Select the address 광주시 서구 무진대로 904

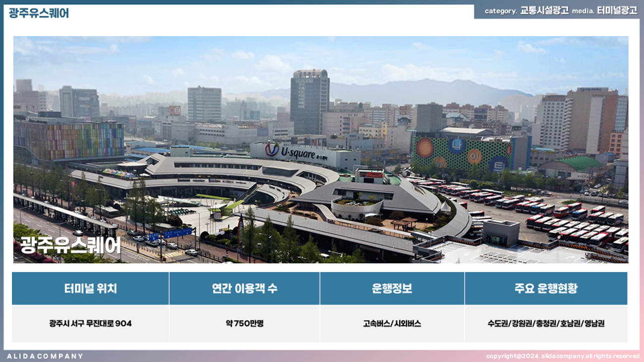click(x=91, y=323)
